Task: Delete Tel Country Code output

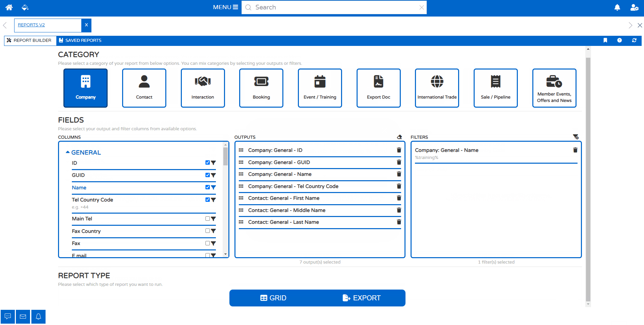Action: tap(399, 186)
